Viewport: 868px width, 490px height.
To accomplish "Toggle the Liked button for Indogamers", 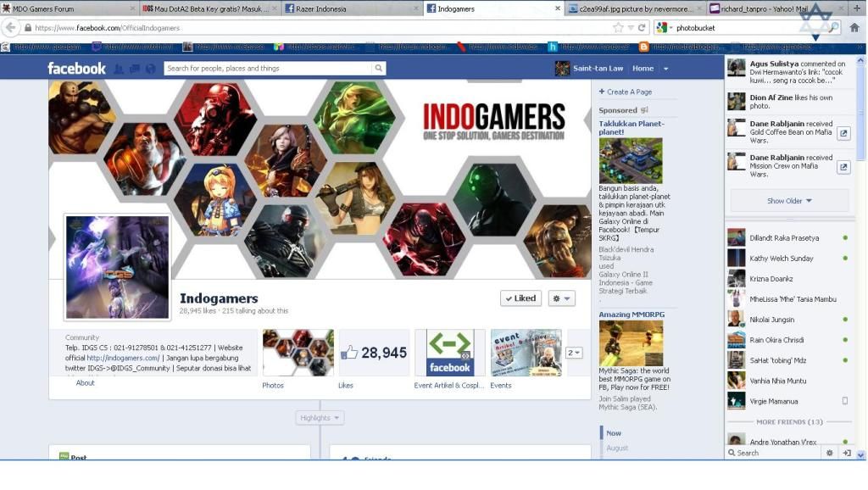I will pos(521,298).
